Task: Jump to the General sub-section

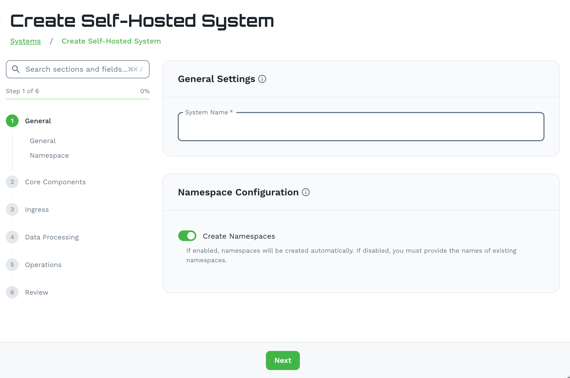Action: (43, 141)
